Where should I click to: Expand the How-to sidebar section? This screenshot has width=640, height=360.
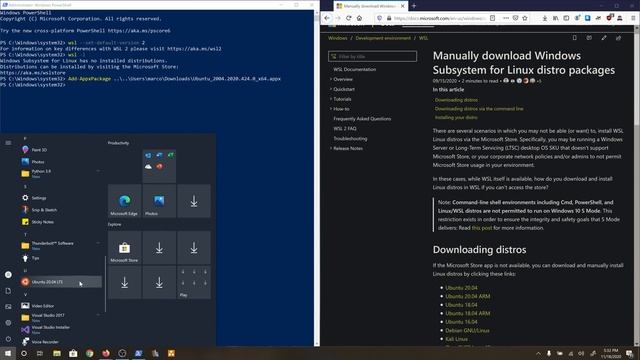(341, 109)
